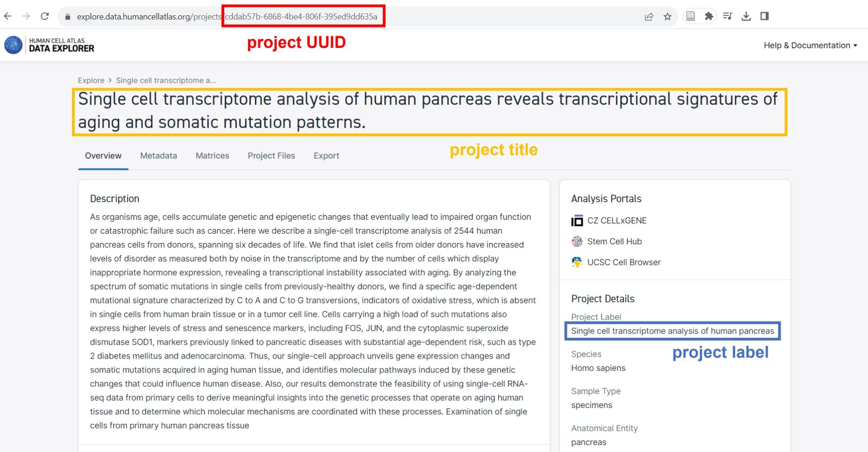Open the browser downloads icon
This screenshot has width=868, height=452.
746,16
